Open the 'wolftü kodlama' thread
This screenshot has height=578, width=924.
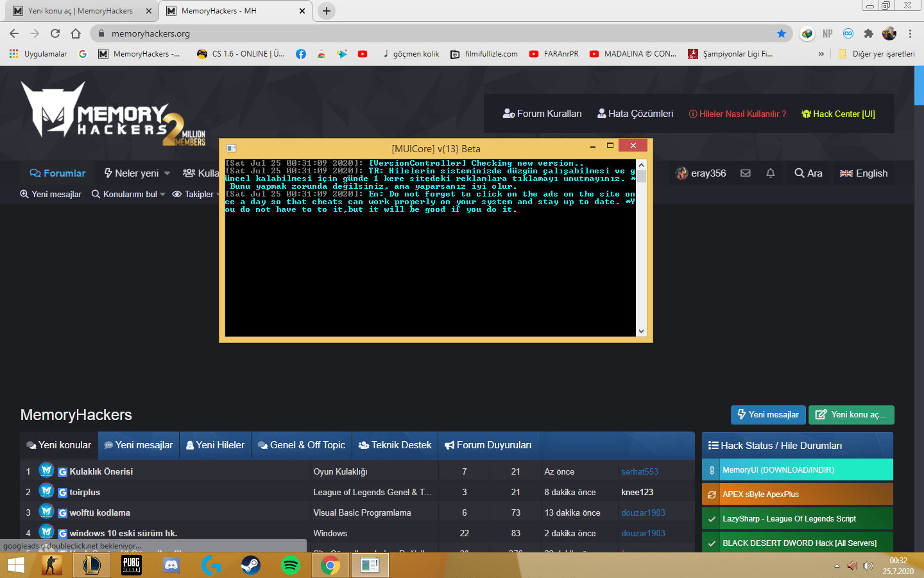click(100, 512)
